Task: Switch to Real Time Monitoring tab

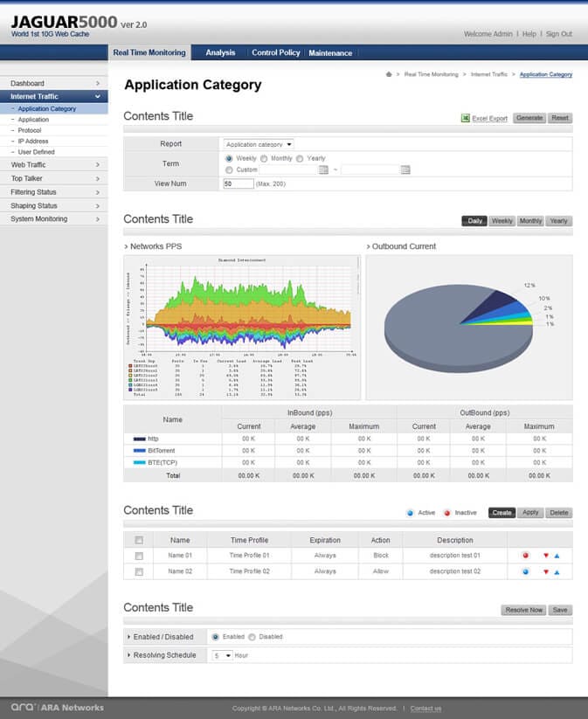Action: [149, 52]
